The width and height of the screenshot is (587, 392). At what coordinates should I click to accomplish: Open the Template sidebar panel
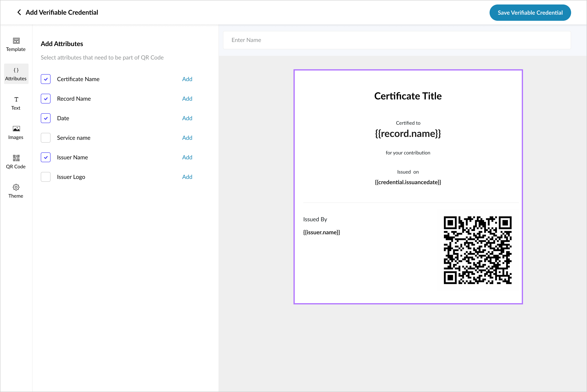tap(16, 44)
